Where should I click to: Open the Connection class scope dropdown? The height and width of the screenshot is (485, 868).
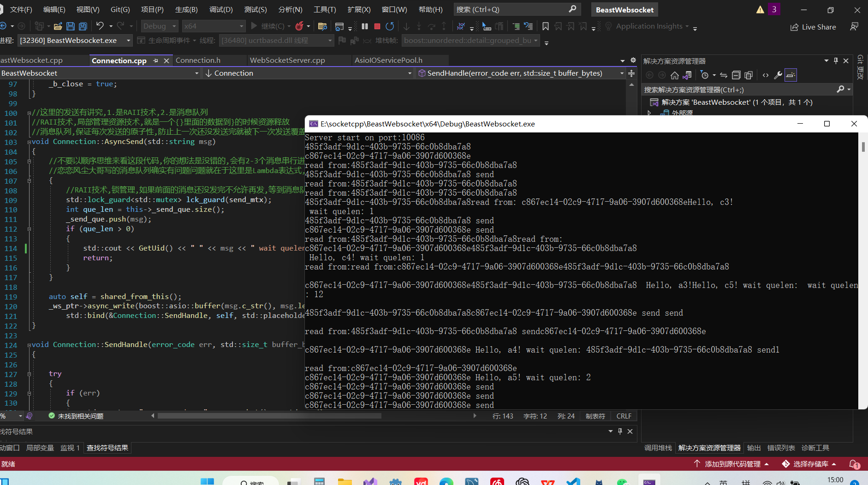(309, 73)
